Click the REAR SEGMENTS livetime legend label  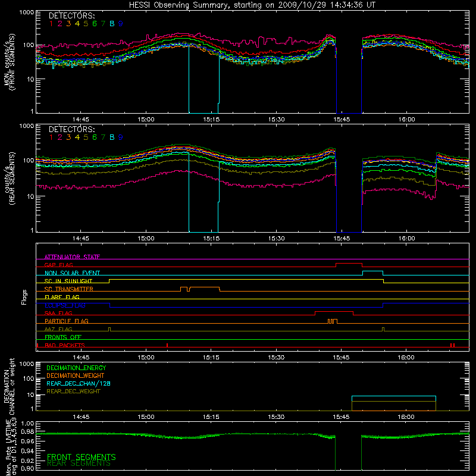[79, 464]
